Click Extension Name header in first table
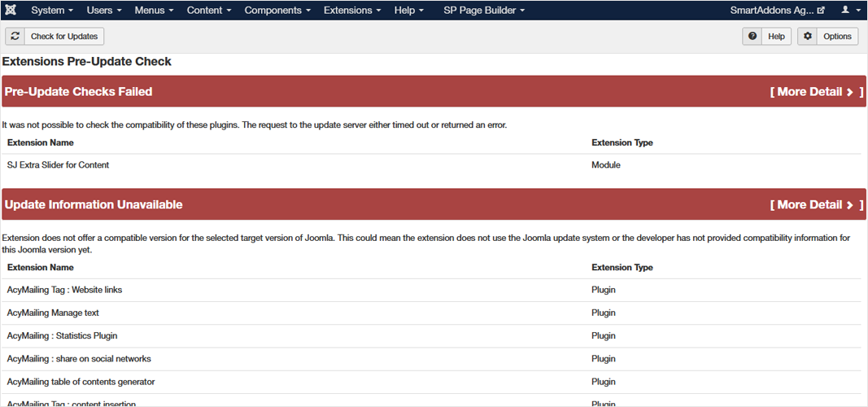868x407 pixels. tap(41, 143)
